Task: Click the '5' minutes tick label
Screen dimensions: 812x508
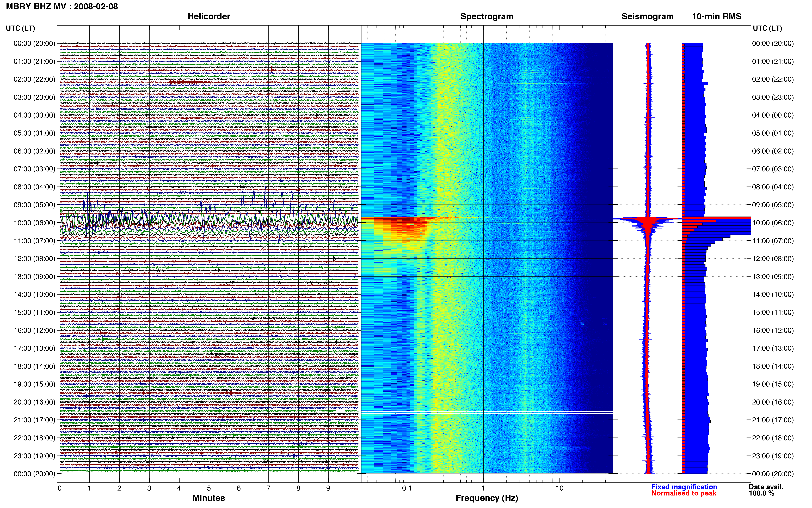Action: point(209,488)
